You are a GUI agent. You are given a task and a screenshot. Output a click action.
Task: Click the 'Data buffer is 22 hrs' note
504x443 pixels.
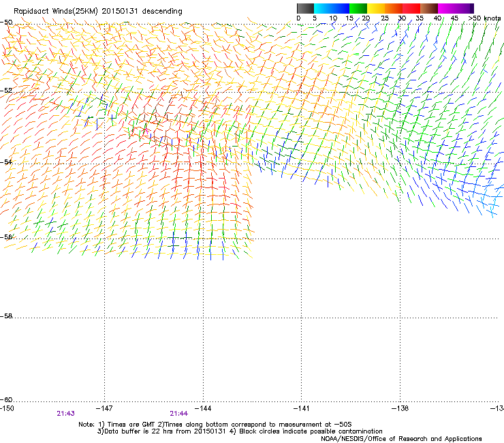(161, 431)
